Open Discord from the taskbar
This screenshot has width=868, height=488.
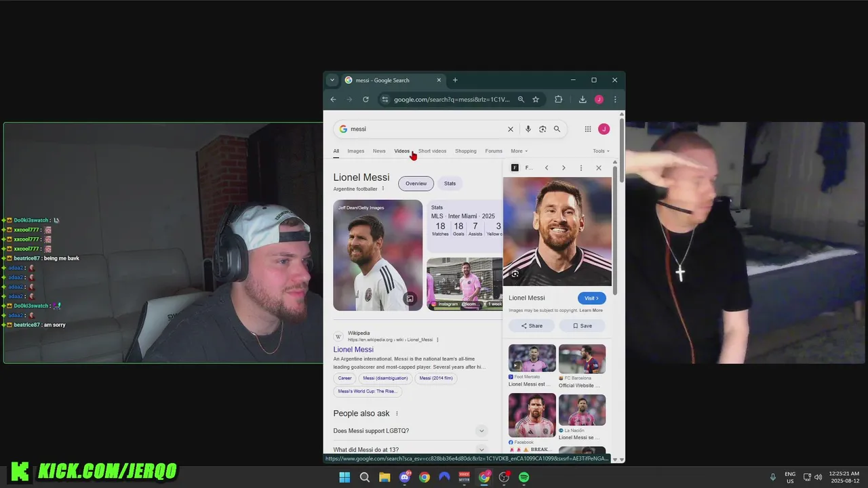click(x=405, y=477)
